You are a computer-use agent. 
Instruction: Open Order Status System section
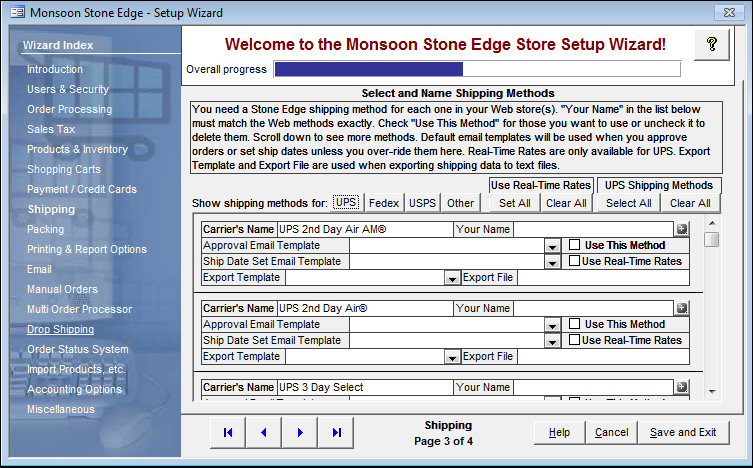point(78,349)
